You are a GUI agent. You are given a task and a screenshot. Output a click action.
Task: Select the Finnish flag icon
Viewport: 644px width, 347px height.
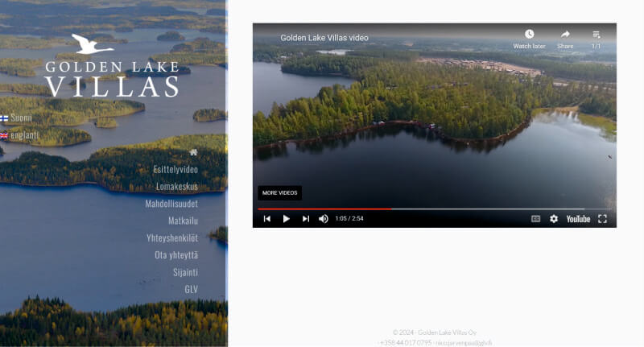pos(4,118)
